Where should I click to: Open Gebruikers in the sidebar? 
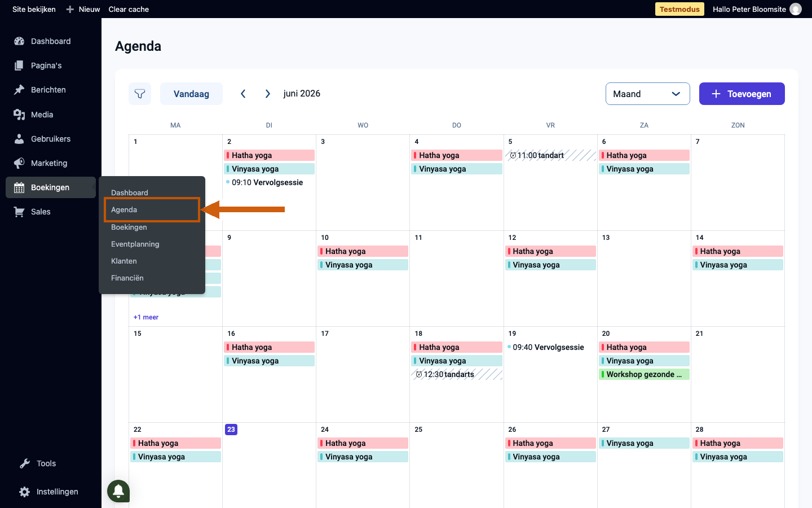(x=51, y=139)
